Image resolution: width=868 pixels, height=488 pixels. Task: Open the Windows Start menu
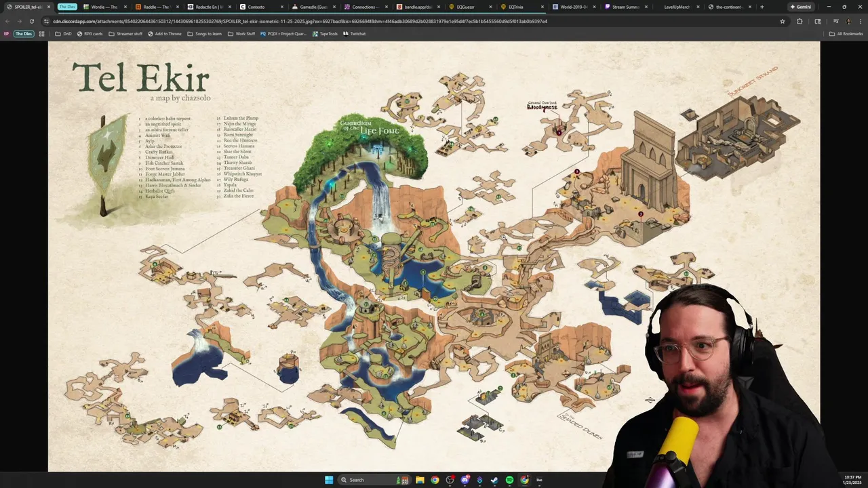pos(329,480)
